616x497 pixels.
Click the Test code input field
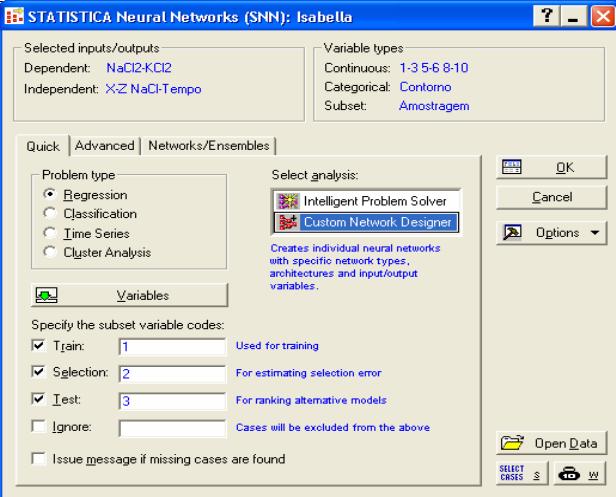[x=172, y=401]
